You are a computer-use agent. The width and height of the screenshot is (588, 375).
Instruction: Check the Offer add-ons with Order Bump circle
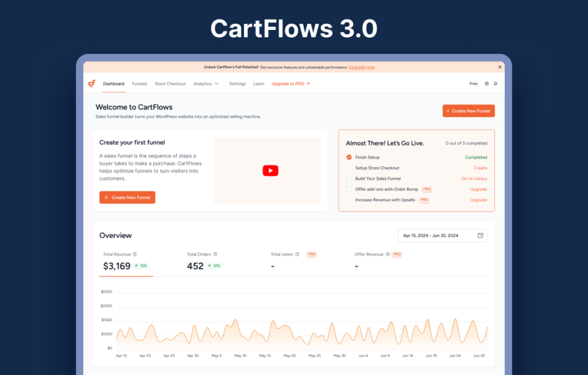coord(349,189)
